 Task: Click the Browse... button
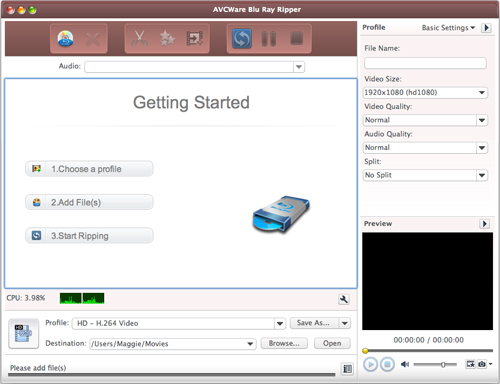click(x=284, y=343)
